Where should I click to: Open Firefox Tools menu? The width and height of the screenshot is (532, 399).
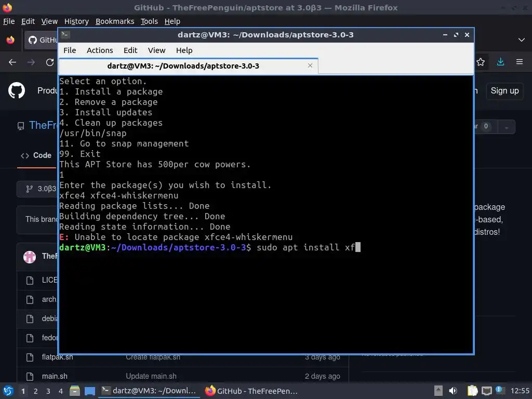(149, 21)
